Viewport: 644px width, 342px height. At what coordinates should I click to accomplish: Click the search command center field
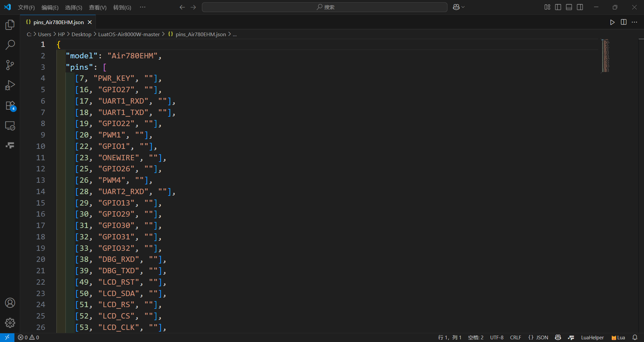[324, 7]
